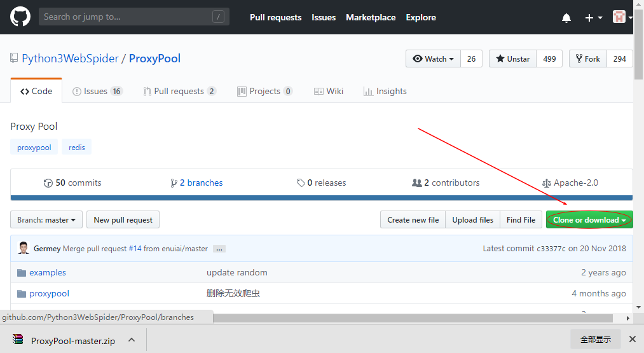Click 全部显示 to show all downloads

pos(596,340)
